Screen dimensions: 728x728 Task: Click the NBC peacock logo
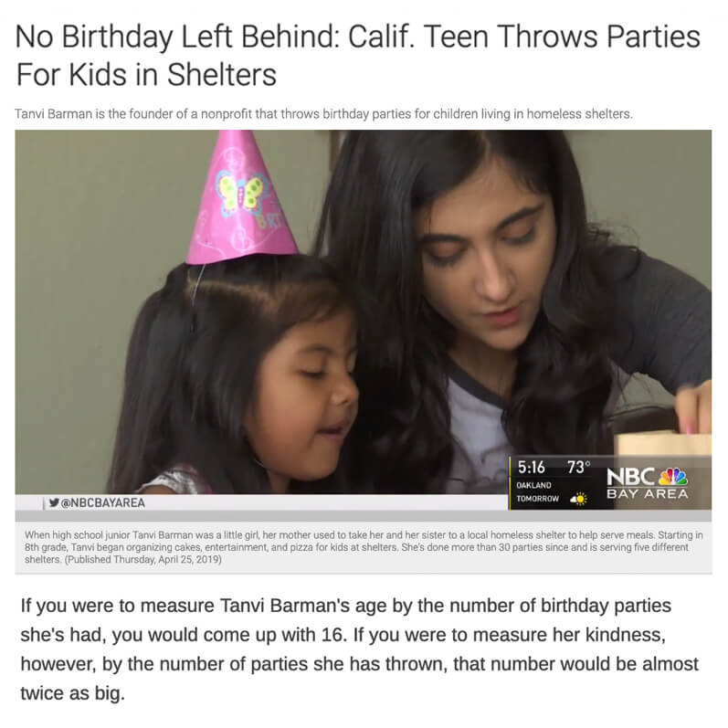pos(673,477)
